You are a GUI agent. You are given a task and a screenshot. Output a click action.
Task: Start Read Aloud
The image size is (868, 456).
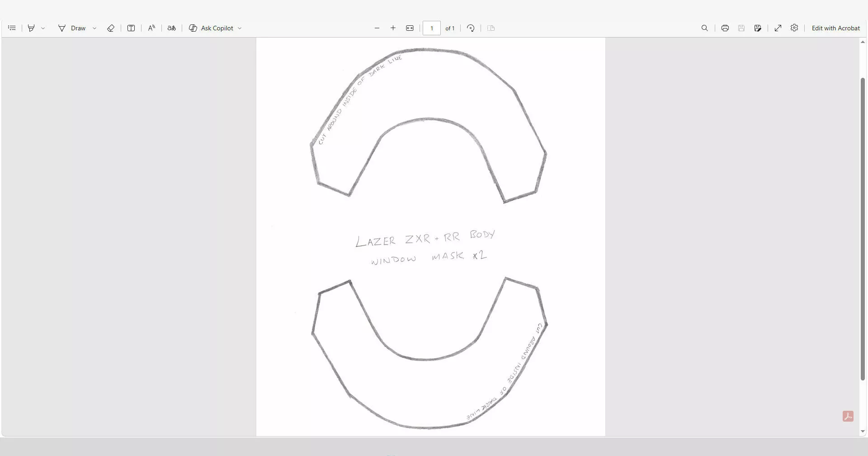(151, 28)
